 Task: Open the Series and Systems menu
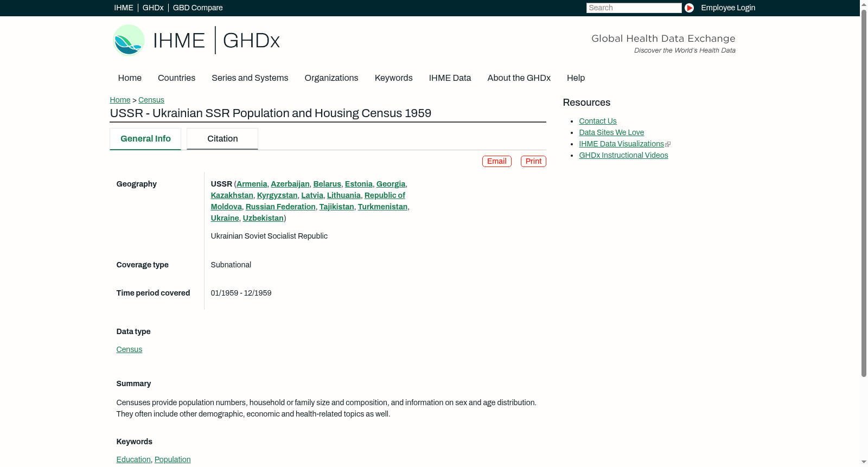click(250, 78)
